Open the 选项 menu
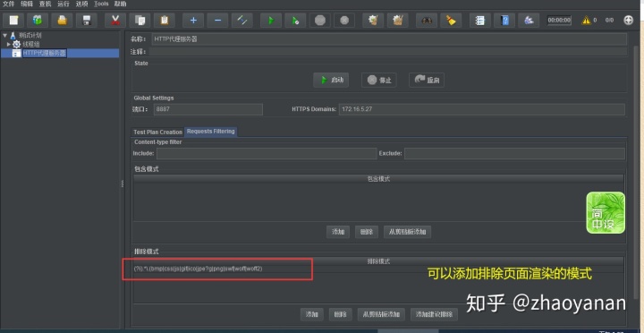 point(81,4)
